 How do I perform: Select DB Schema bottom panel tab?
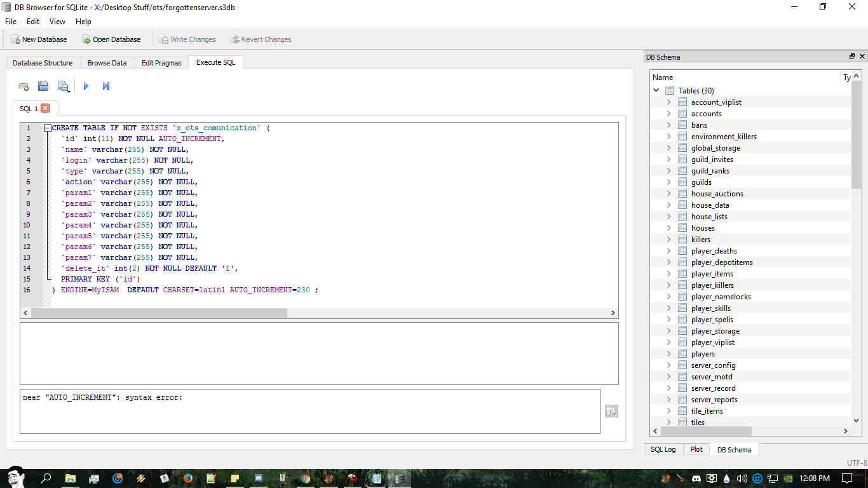(734, 450)
